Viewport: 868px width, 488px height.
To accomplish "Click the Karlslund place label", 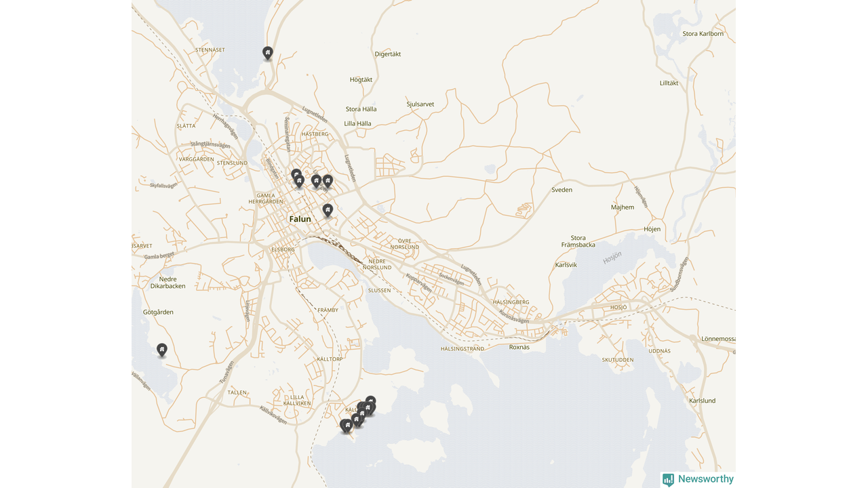I will click(x=702, y=401).
